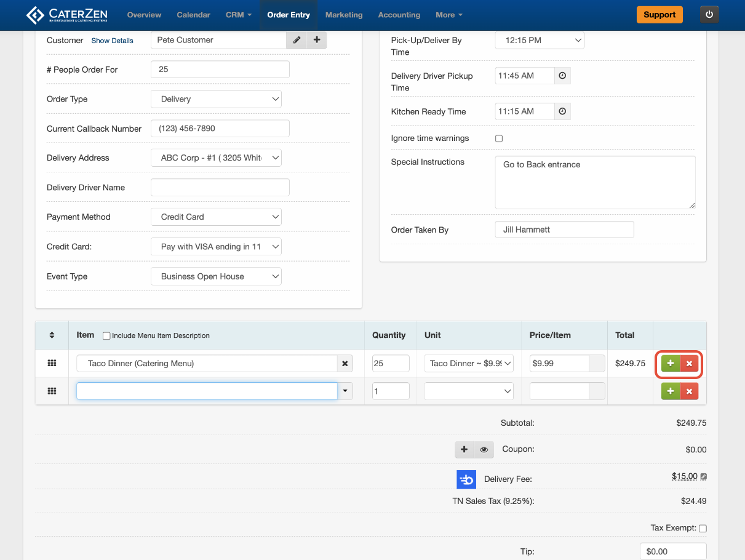This screenshot has height=560, width=745.
Task: Click the Customer name field
Action: coord(218,40)
